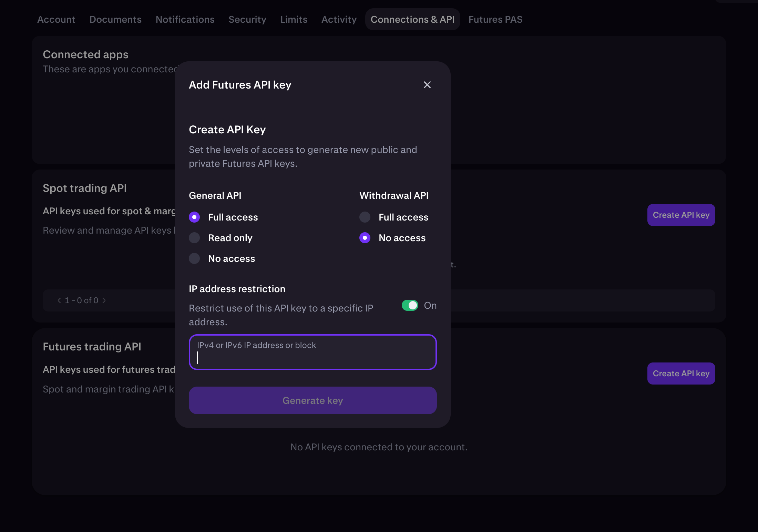758x532 pixels.
Task: Open the Notifications tab
Action: click(185, 19)
